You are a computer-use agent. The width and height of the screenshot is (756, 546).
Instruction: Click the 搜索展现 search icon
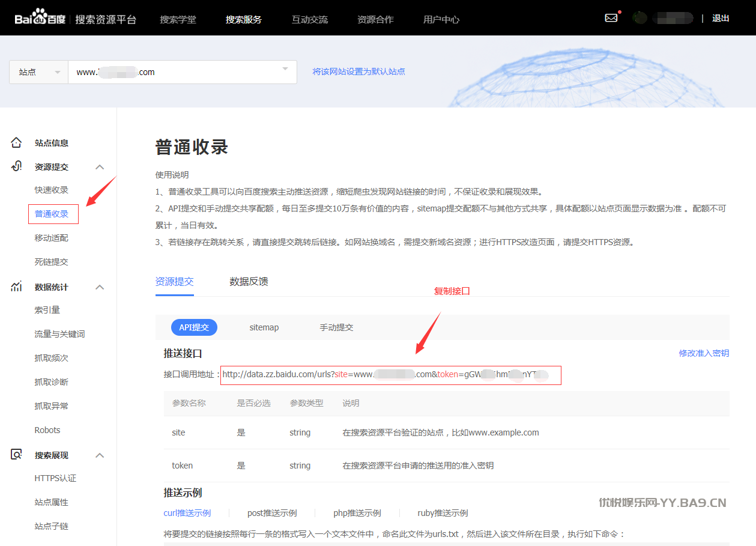[17, 455]
